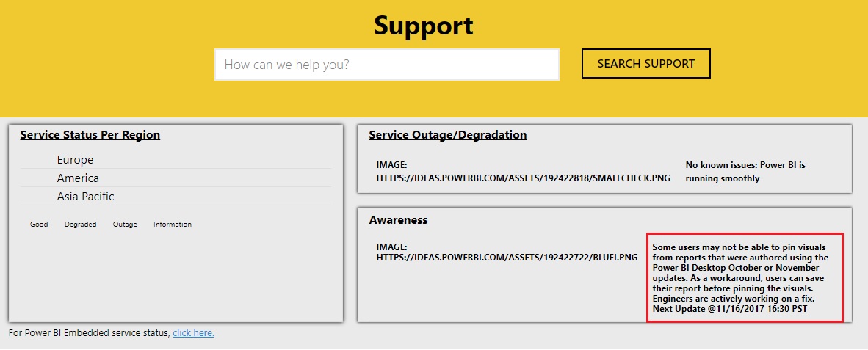Click 'No known issues' status message
The image size is (868, 350).
745,172
